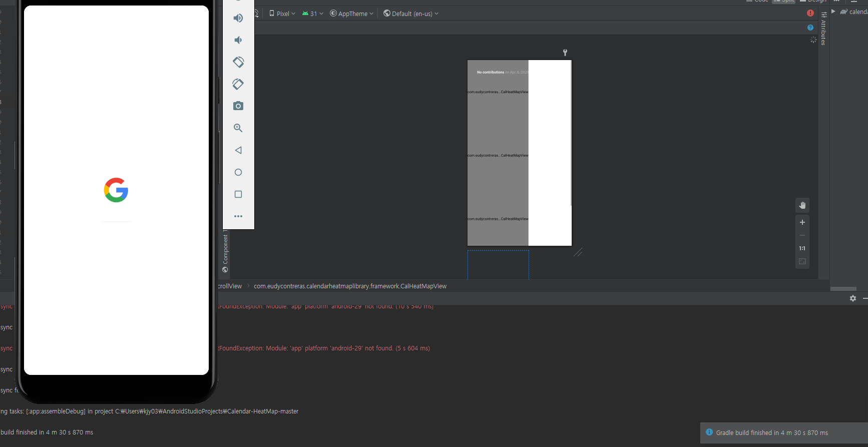The image size is (868, 447).
Task: Click the 'android-29 not found (5 s 604 ms)' error line
Action: tap(324, 348)
